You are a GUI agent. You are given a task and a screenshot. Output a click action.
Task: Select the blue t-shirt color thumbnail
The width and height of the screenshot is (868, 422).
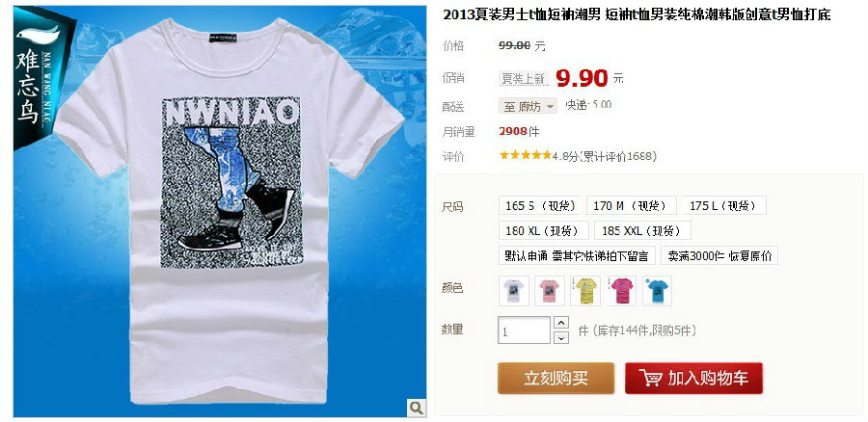tap(657, 291)
